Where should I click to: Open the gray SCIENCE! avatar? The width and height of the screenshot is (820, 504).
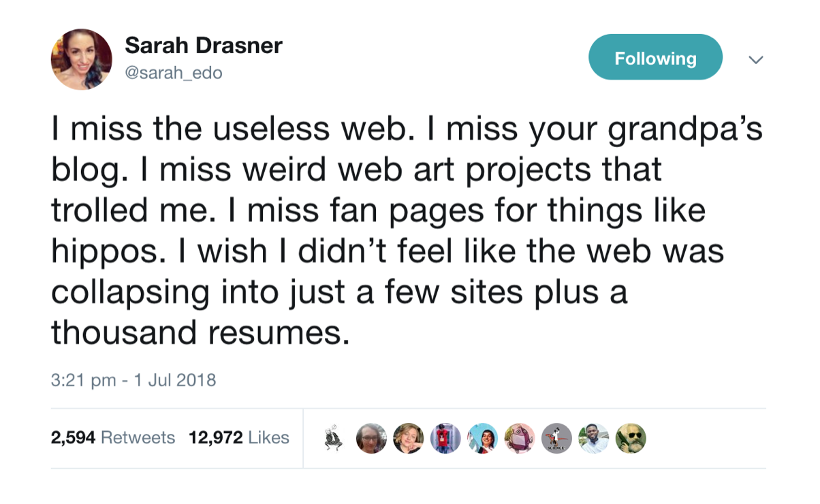pos(556,439)
